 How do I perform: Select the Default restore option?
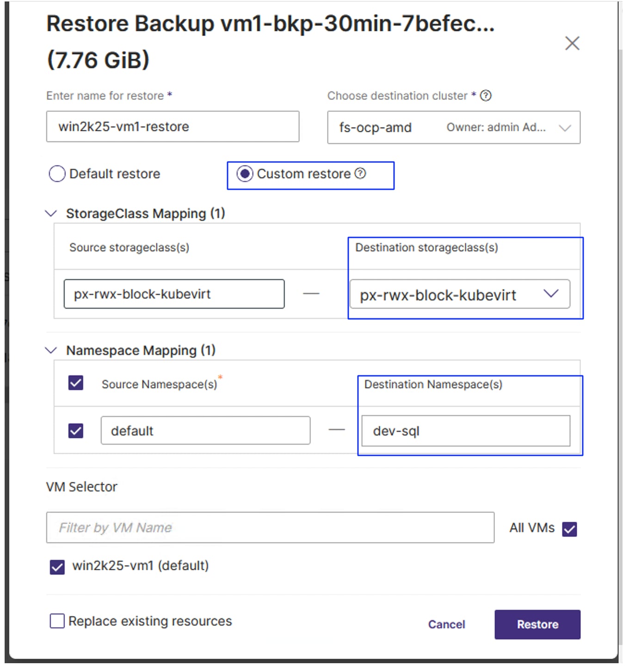(56, 174)
